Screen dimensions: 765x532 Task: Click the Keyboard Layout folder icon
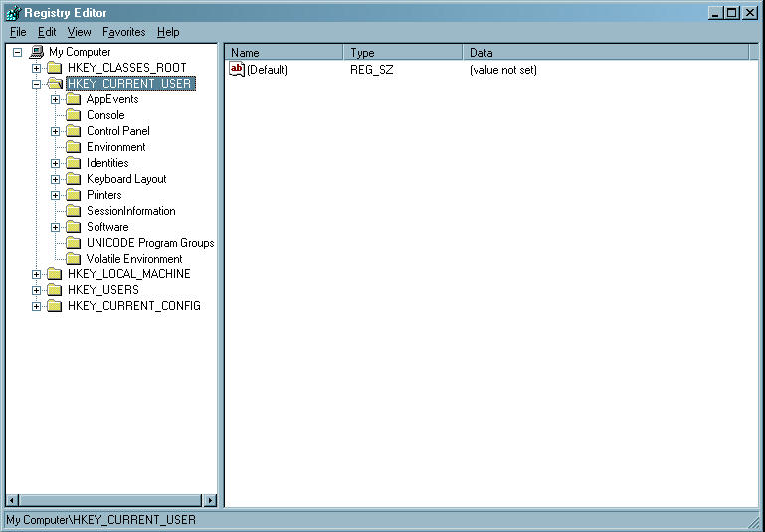pyautogui.click(x=74, y=179)
